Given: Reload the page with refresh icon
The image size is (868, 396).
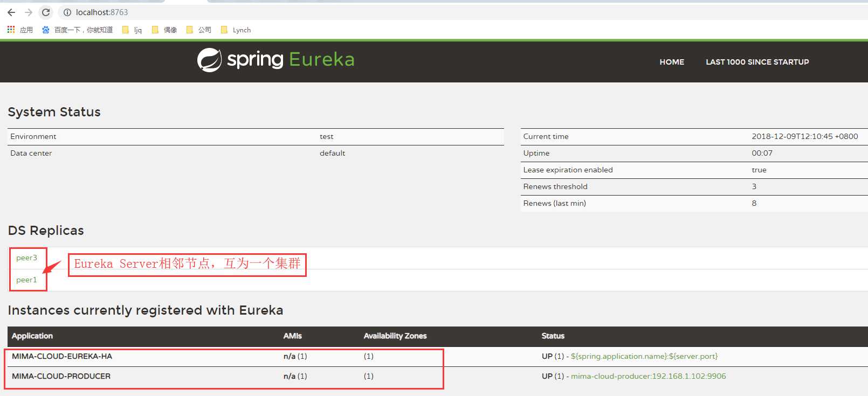Looking at the screenshot, I should [46, 12].
